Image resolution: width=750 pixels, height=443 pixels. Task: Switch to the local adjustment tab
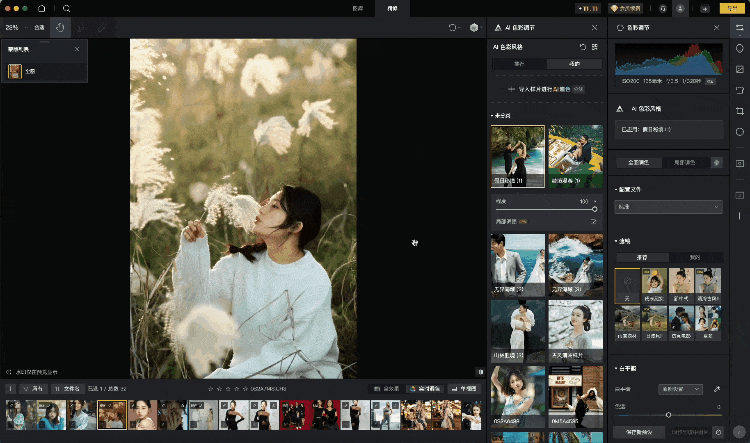tap(686, 161)
